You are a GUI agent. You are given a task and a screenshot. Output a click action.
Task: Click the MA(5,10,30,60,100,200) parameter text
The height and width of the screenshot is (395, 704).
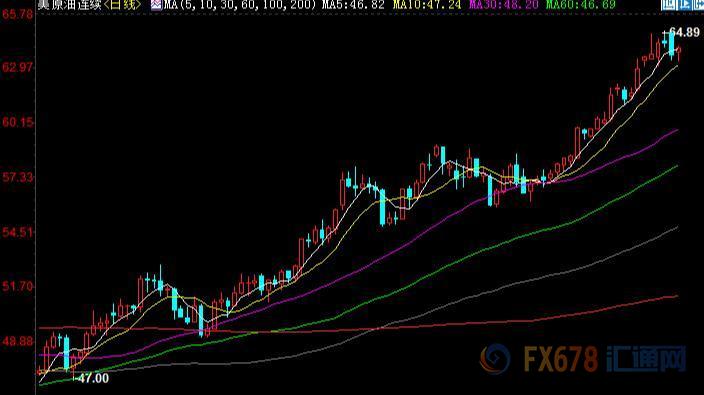pyautogui.click(x=240, y=5)
